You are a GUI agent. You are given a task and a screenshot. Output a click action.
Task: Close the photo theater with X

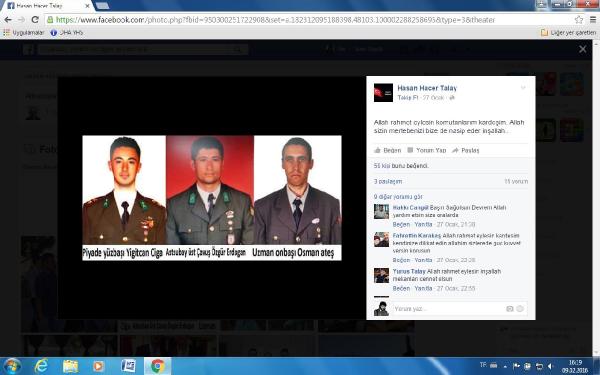pos(582,49)
